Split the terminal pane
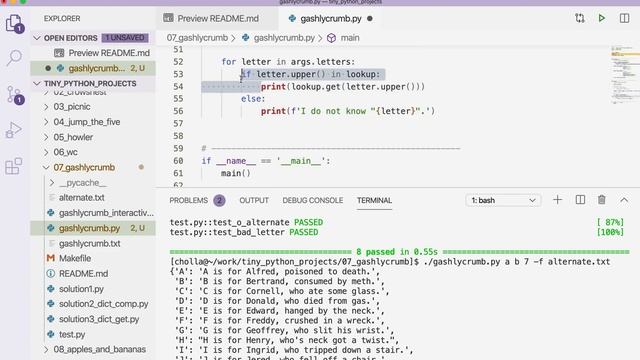Viewport: 640px width, 360px height. pos(580,200)
